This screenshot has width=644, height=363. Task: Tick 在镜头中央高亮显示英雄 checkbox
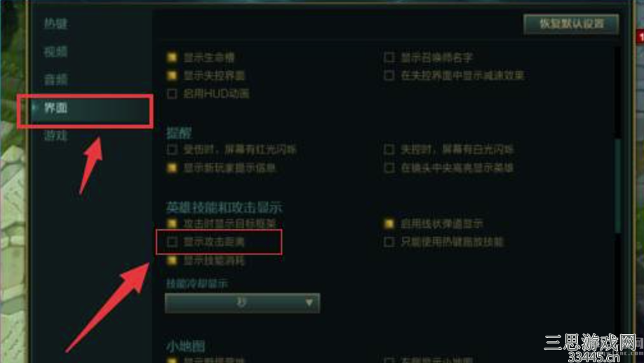click(389, 167)
